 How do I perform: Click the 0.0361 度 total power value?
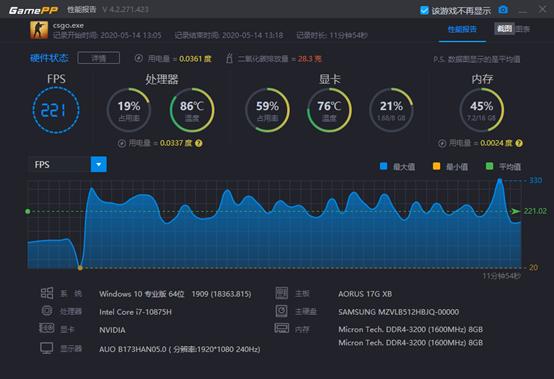[195, 59]
